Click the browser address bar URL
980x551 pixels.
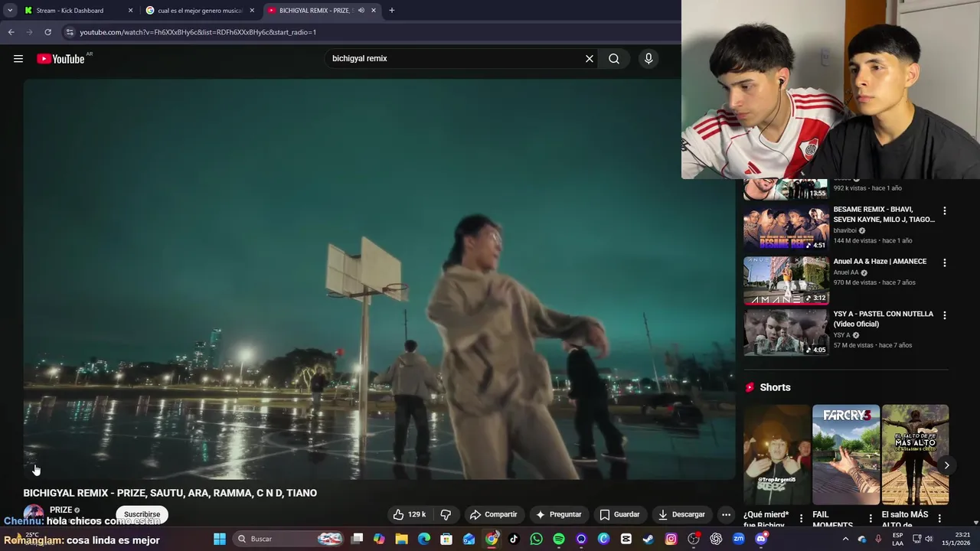[198, 32]
